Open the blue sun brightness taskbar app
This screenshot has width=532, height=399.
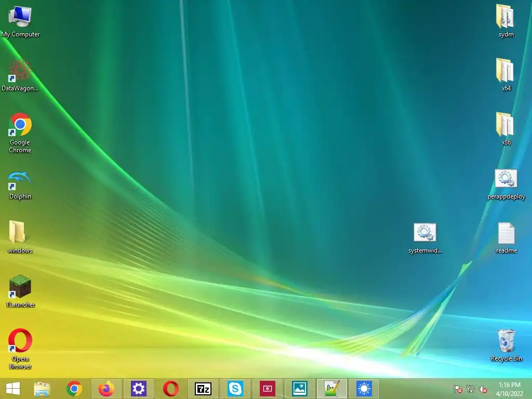click(364, 389)
